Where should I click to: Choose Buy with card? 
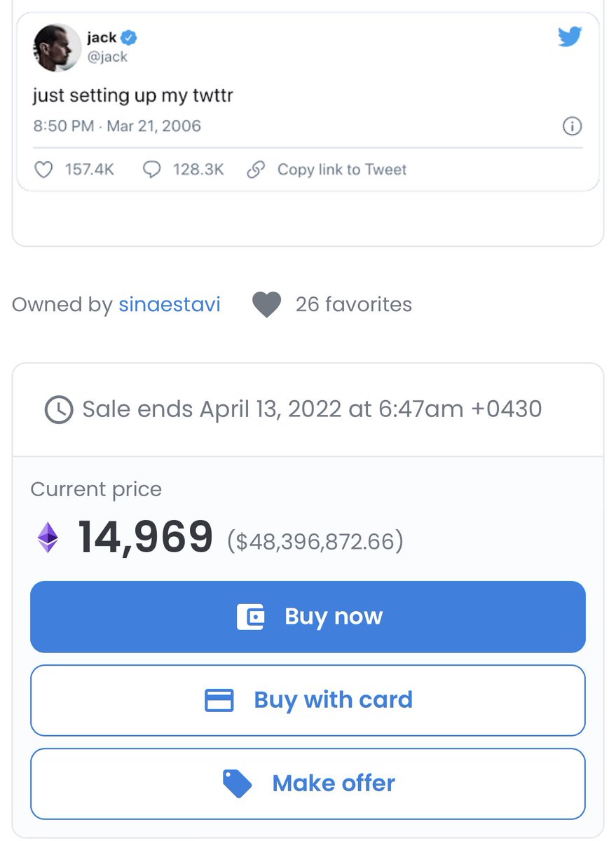[308, 700]
